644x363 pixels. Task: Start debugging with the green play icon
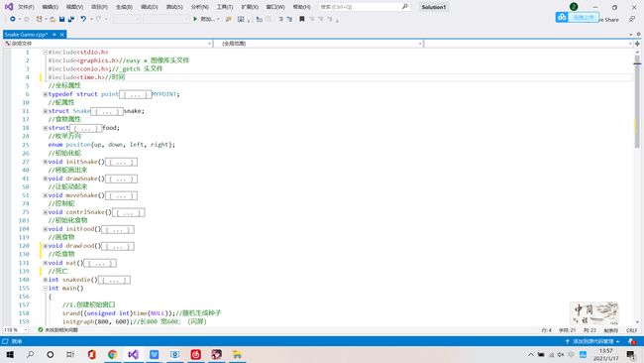click(x=195, y=19)
